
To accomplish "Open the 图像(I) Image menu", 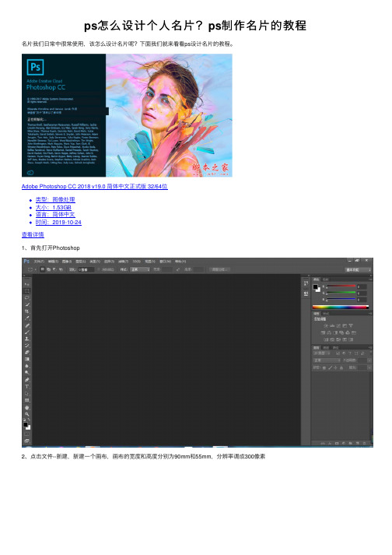I will click(x=67, y=262).
